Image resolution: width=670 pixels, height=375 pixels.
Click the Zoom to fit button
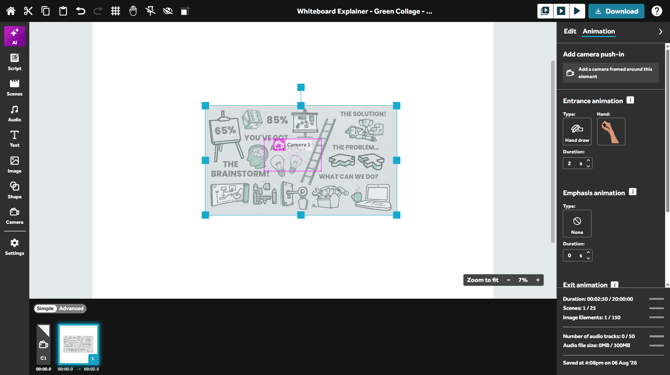pyautogui.click(x=482, y=280)
